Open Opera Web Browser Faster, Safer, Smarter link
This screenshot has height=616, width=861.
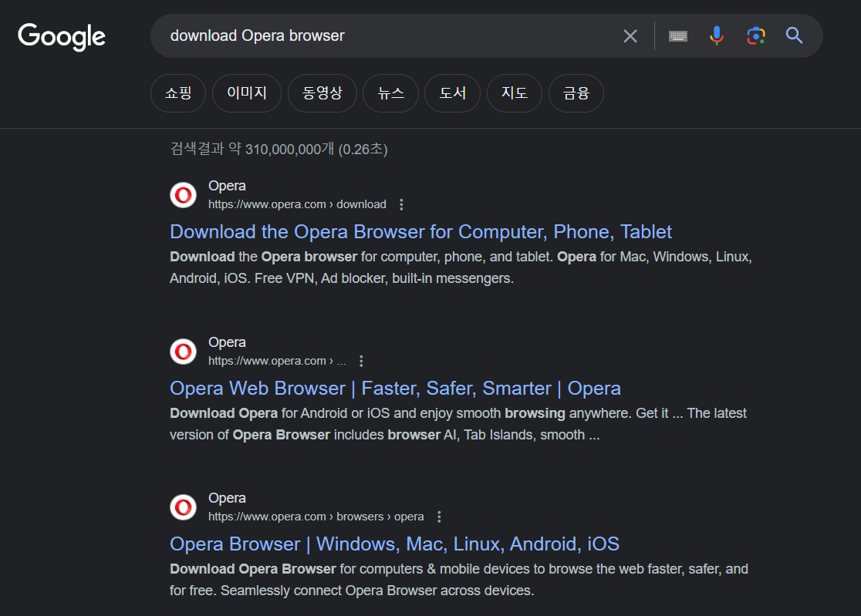pyautogui.click(x=395, y=389)
